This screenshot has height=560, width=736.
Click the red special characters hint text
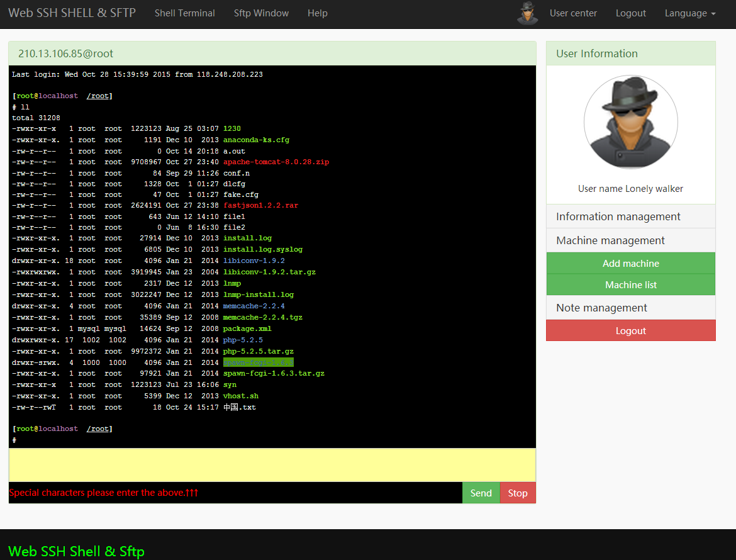click(104, 493)
